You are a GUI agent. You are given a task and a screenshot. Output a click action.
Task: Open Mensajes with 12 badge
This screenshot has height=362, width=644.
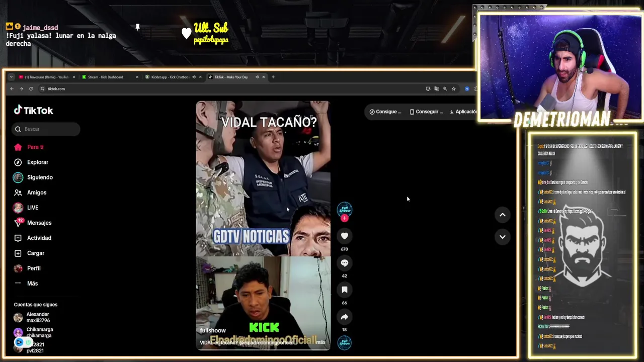(x=33, y=223)
